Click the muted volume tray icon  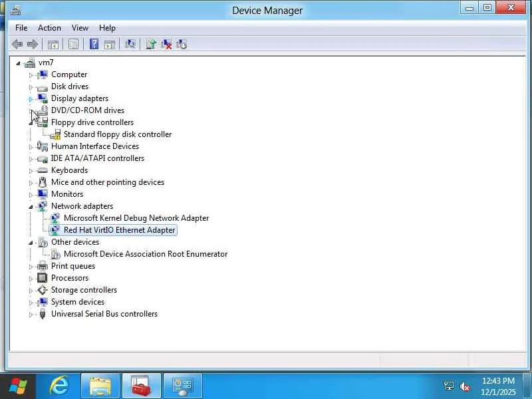[x=464, y=386]
